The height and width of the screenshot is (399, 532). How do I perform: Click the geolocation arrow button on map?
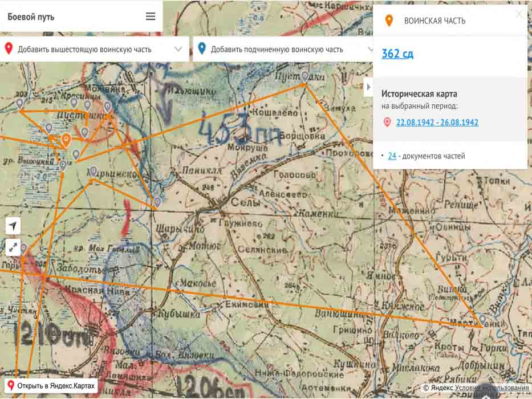[x=13, y=226]
